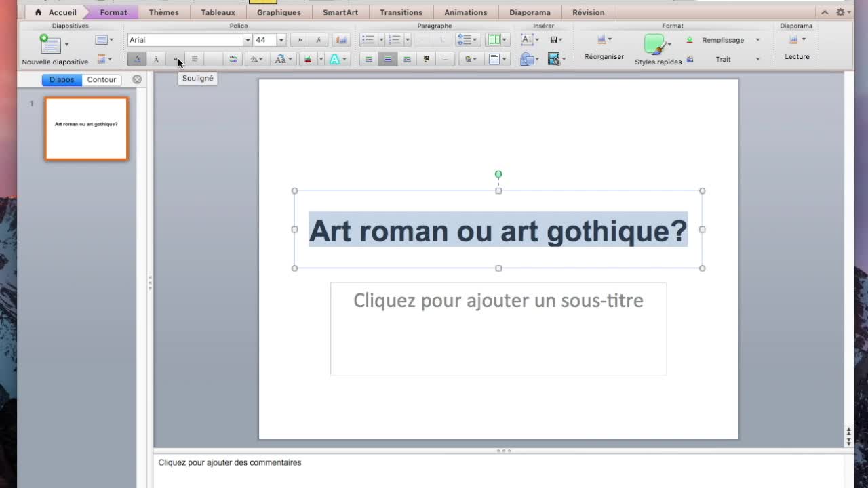Switch to Contour outline view

coord(102,79)
